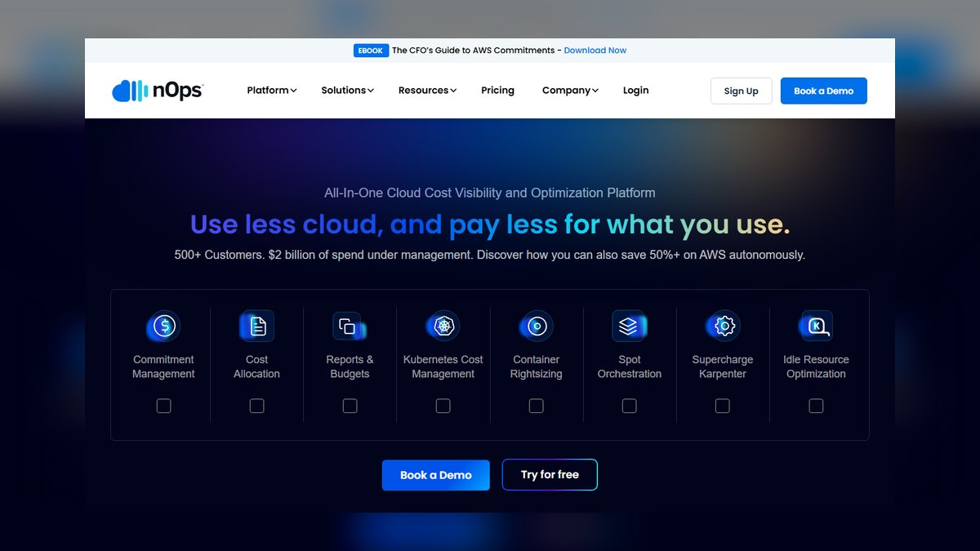Image resolution: width=980 pixels, height=551 pixels.
Task: Click the Sign Up button
Action: tap(742, 91)
